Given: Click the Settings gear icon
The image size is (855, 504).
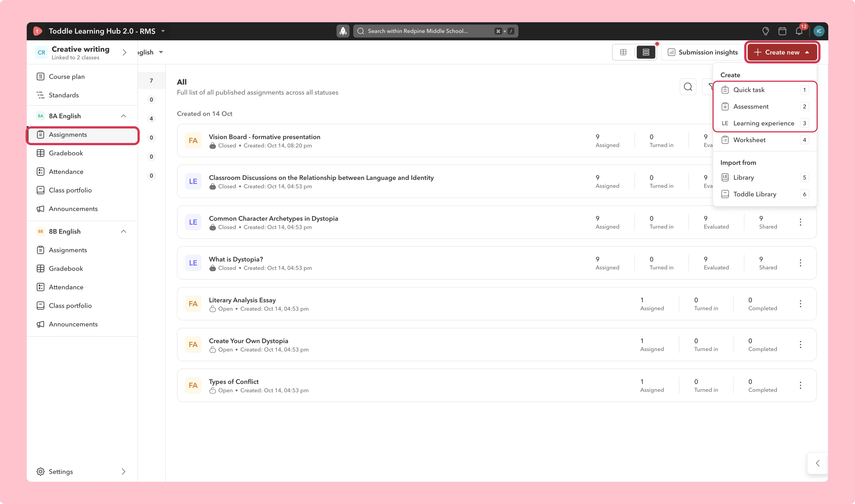Looking at the screenshot, I should coord(40,471).
